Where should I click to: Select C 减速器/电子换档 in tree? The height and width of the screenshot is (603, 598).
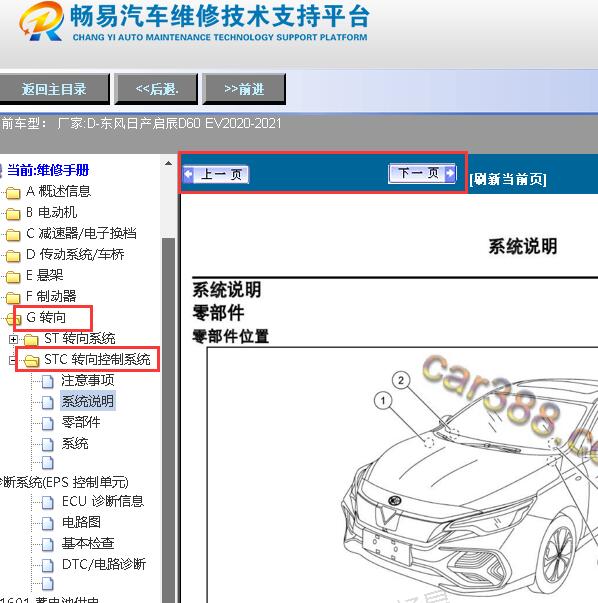click(81, 233)
